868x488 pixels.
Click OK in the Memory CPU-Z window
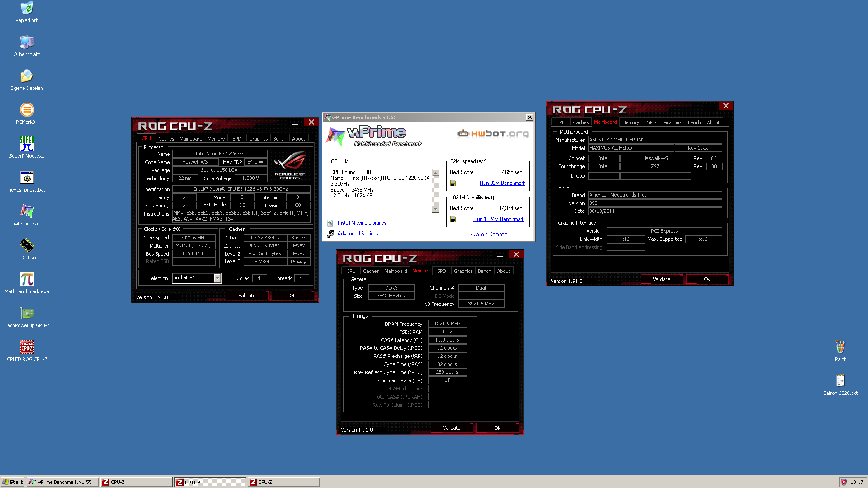click(x=497, y=428)
